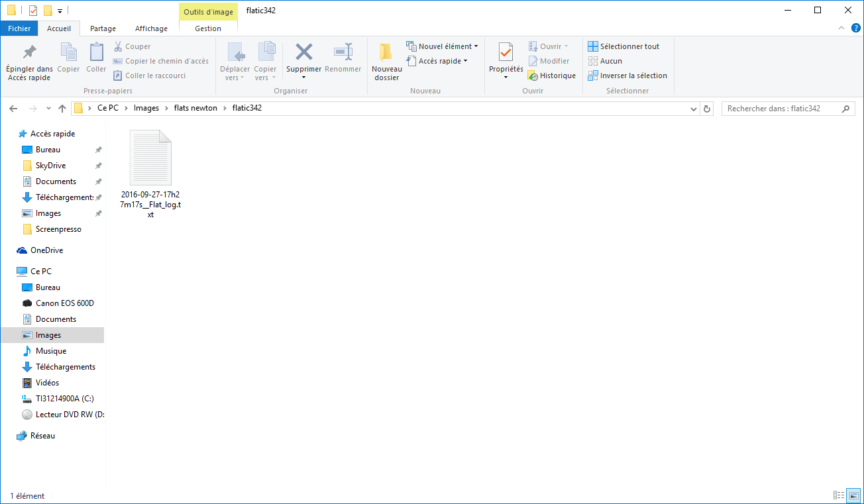Click the Sélectionner tout icon
Viewport: 864px width, 504px height.
pos(593,46)
